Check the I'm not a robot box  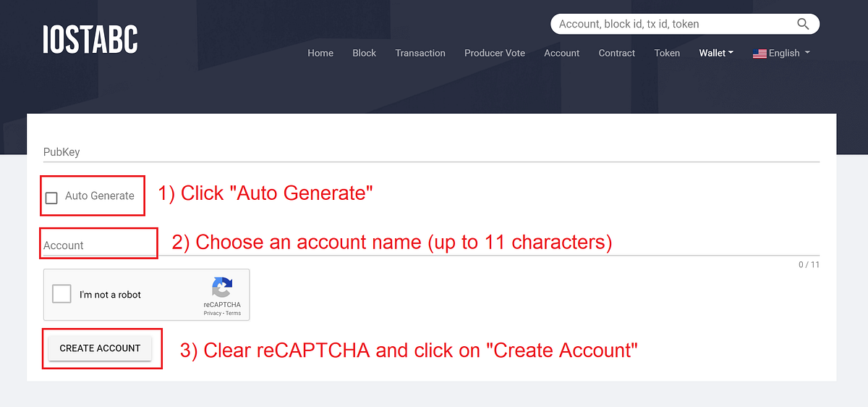pos(62,294)
